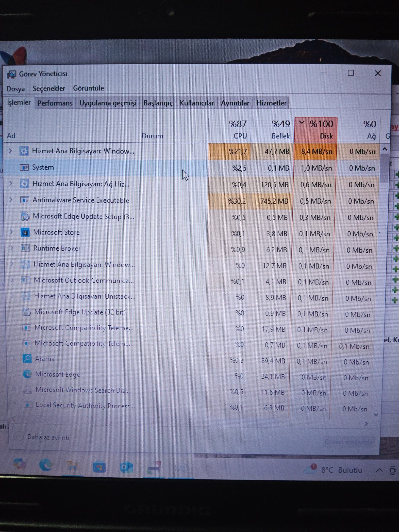This screenshot has width=399, height=532.
Task: Click the System process icon
Action: point(24,167)
